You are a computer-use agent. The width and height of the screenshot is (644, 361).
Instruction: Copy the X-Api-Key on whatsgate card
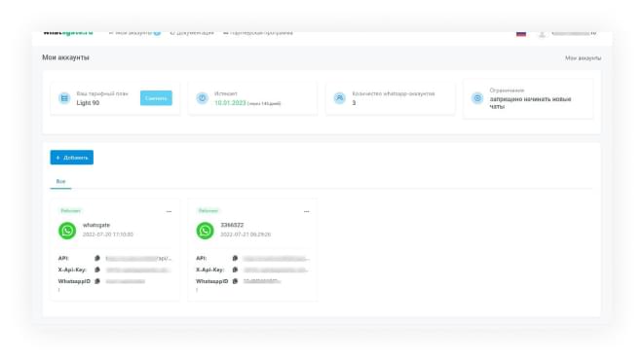[x=97, y=270]
